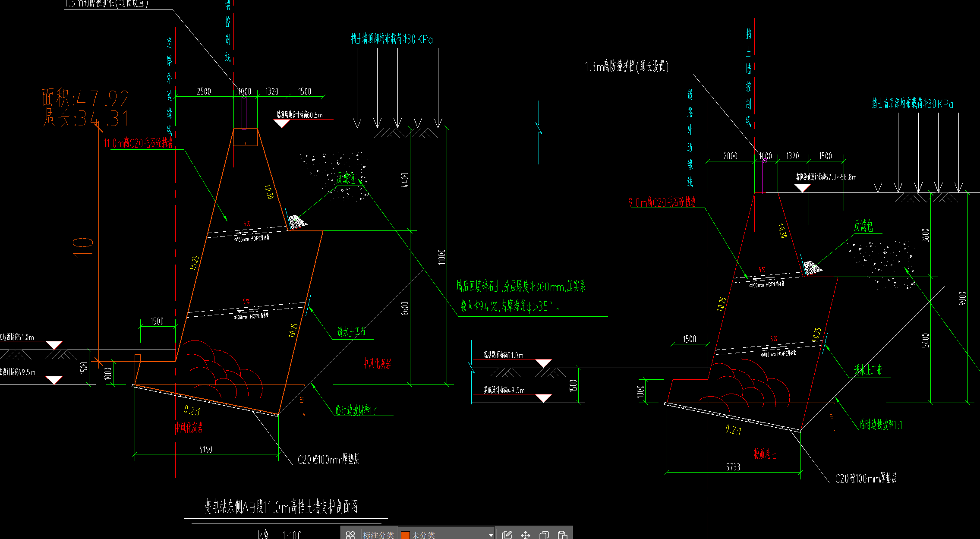Click the 9000 vertical dimension text
This screenshot has height=539, width=980.
pos(962,298)
